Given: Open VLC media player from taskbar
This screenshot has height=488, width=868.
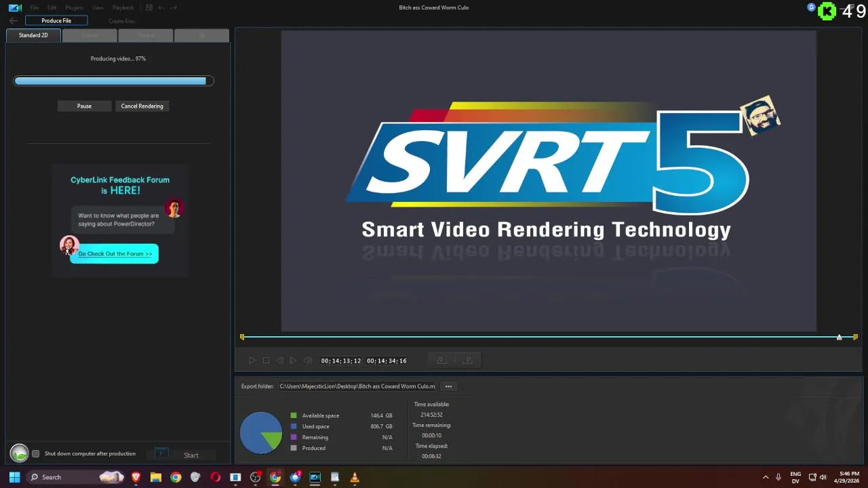Looking at the screenshot, I should point(355,477).
